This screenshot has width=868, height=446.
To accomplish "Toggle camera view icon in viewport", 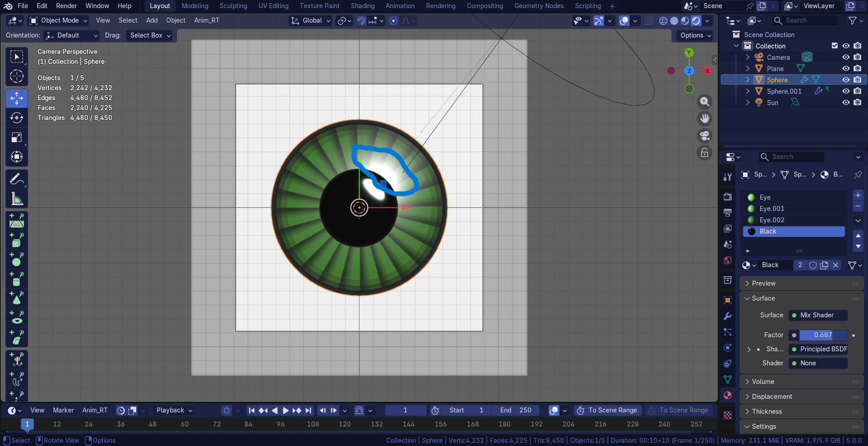I will coord(705,136).
